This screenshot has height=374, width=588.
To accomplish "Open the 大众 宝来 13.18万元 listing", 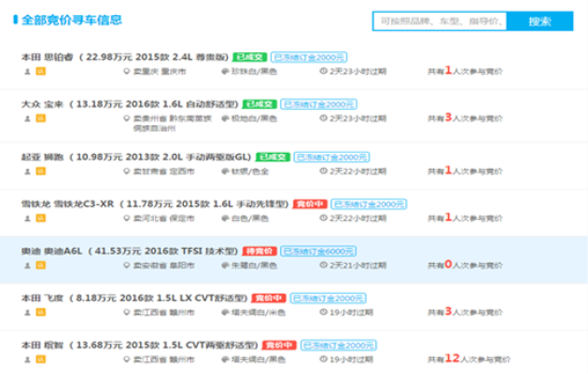I will point(130,104).
